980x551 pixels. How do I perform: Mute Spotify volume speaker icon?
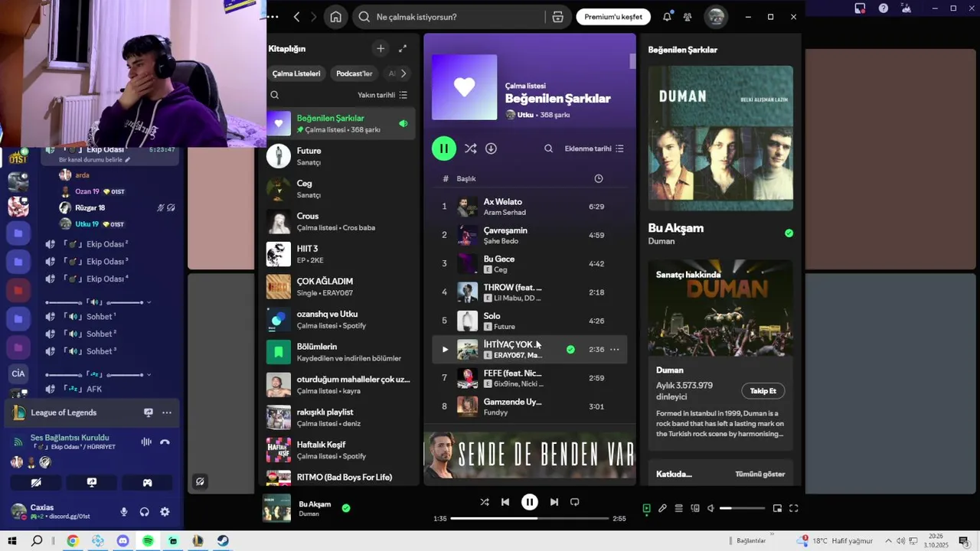[710, 508]
